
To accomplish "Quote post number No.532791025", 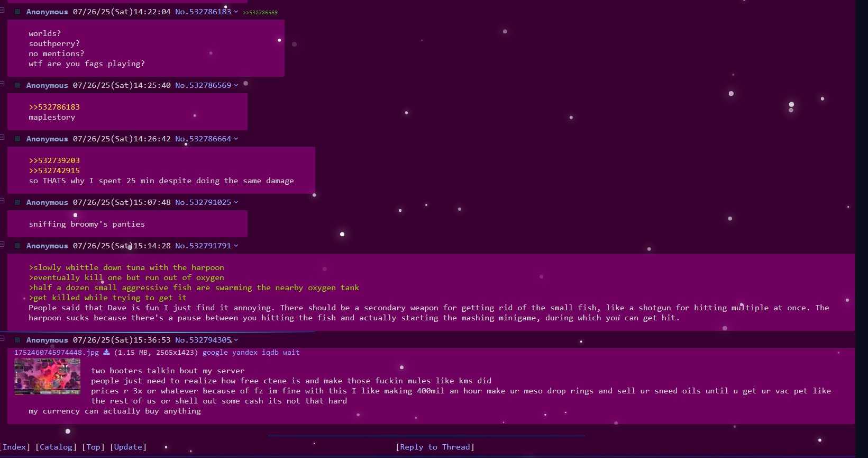I will (203, 202).
